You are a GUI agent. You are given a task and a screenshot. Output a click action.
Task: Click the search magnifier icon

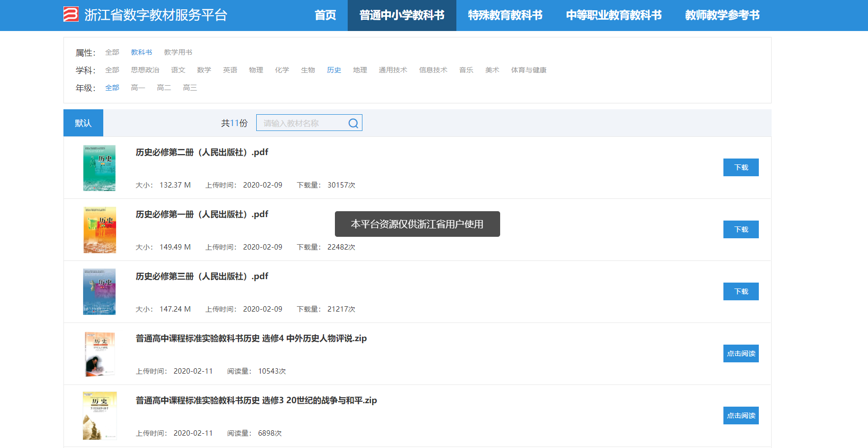pyautogui.click(x=353, y=123)
